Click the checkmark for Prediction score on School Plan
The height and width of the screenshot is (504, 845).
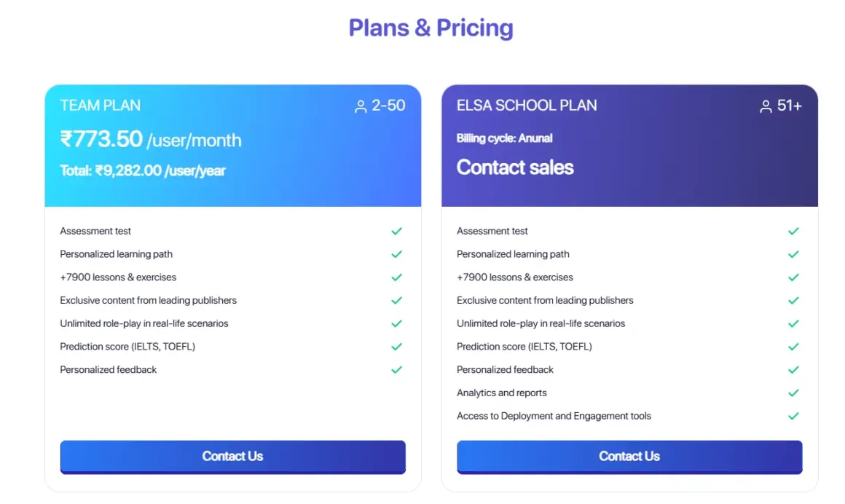(x=794, y=347)
